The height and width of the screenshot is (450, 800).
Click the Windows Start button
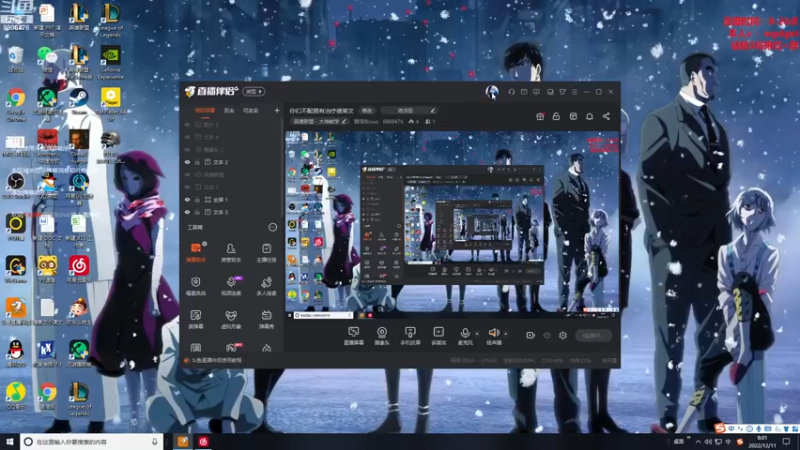coord(10,441)
